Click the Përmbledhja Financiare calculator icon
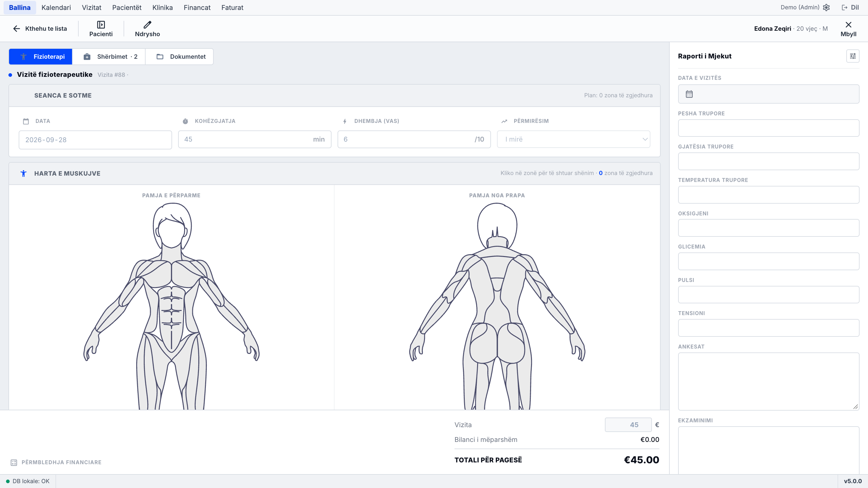The width and height of the screenshot is (868, 488). (x=14, y=462)
